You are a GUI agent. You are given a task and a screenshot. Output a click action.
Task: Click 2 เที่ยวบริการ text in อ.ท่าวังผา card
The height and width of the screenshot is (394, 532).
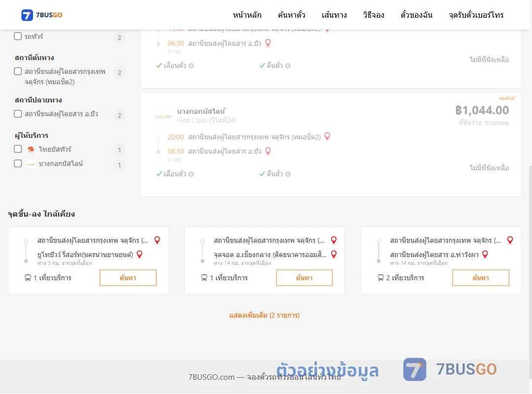coord(405,278)
